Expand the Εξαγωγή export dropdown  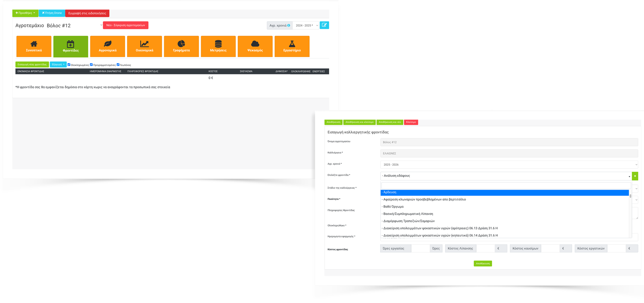click(58, 64)
